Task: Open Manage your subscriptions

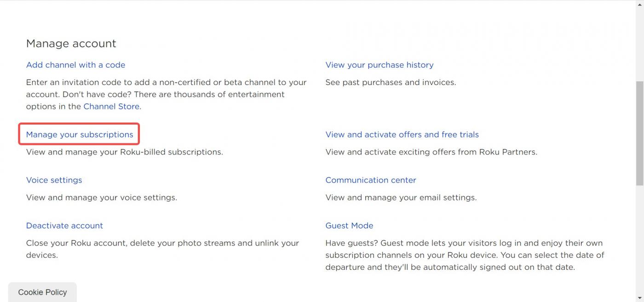Action: (x=80, y=134)
